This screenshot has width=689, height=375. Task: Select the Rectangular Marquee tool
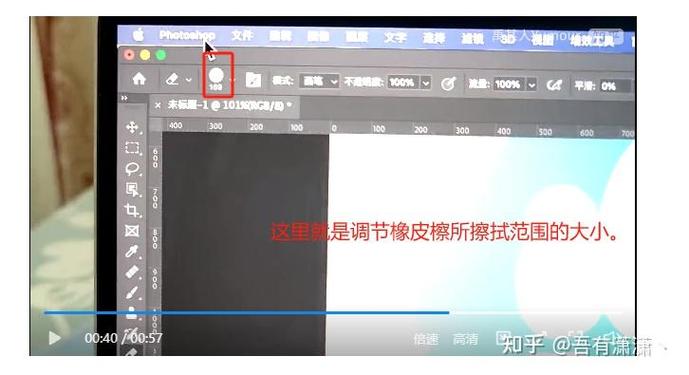pos(132,148)
